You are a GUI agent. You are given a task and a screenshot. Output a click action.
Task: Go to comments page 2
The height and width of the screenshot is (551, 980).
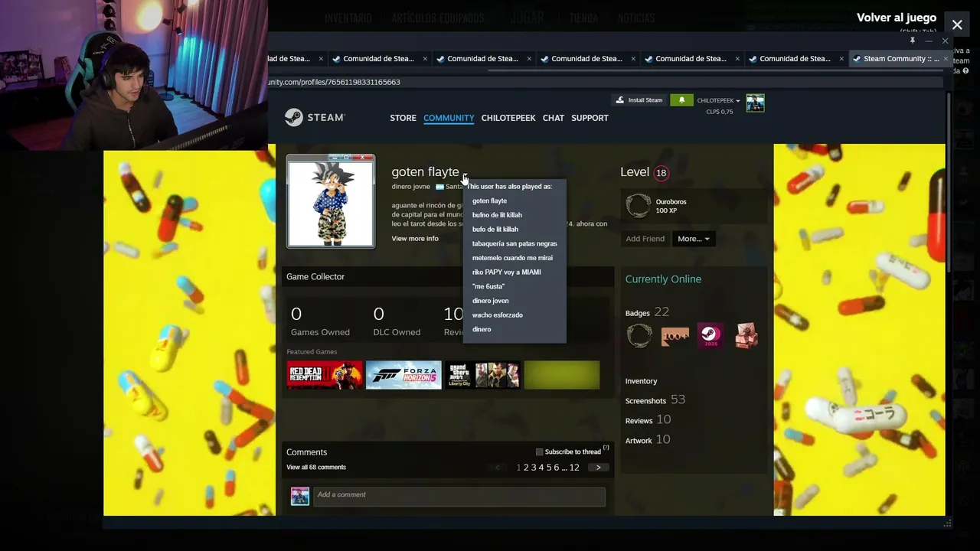click(526, 468)
